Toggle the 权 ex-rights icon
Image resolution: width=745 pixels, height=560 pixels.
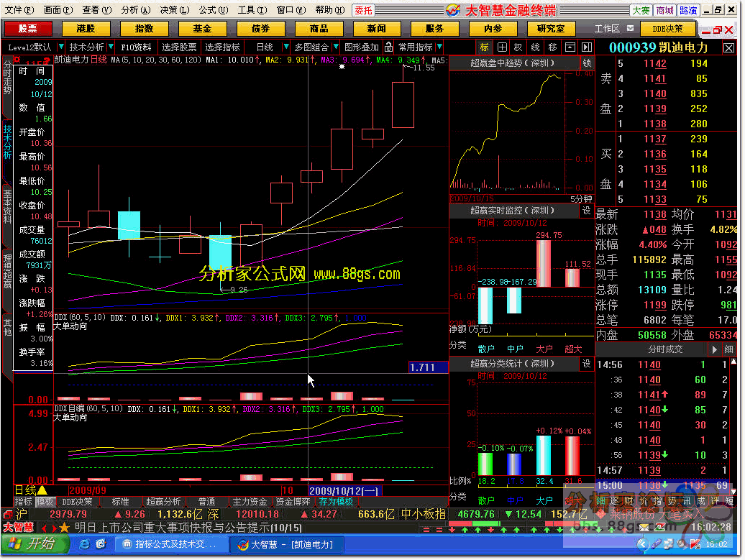pyautogui.click(x=518, y=47)
